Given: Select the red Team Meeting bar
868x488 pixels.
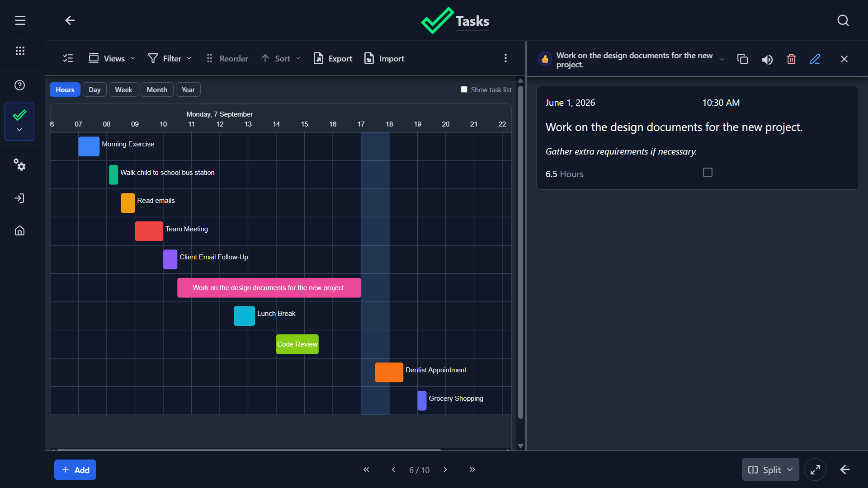Looking at the screenshot, I should (149, 231).
